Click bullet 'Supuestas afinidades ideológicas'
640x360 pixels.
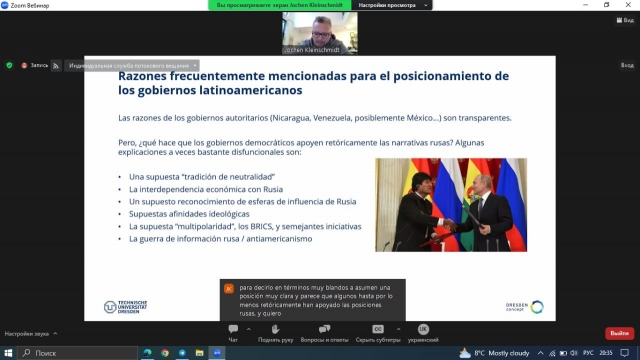pyautogui.click(x=189, y=214)
